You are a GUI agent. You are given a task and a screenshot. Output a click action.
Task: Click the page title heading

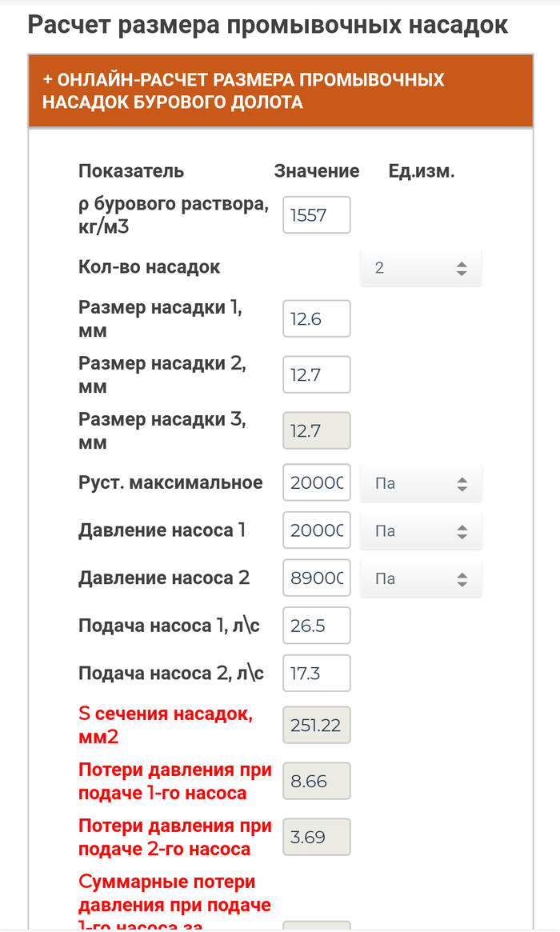pyautogui.click(x=268, y=25)
